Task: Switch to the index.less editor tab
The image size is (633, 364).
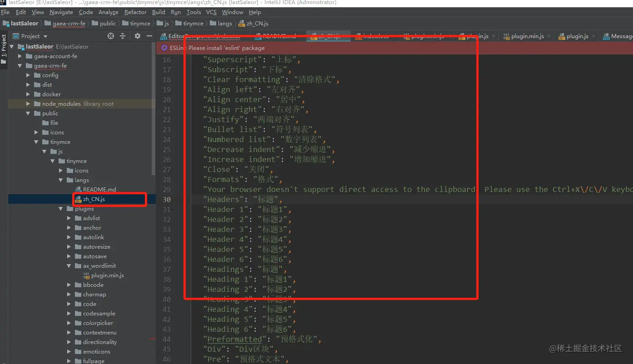Action: tap(375, 36)
